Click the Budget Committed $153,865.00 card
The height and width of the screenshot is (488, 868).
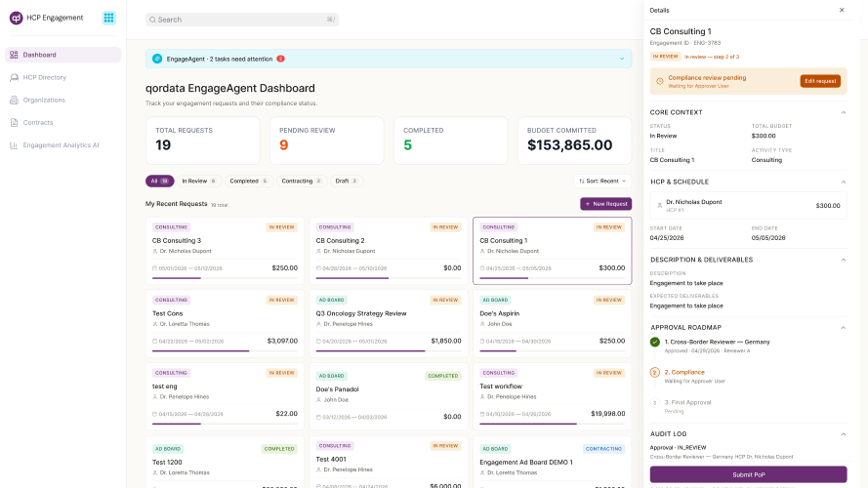pos(575,141)
